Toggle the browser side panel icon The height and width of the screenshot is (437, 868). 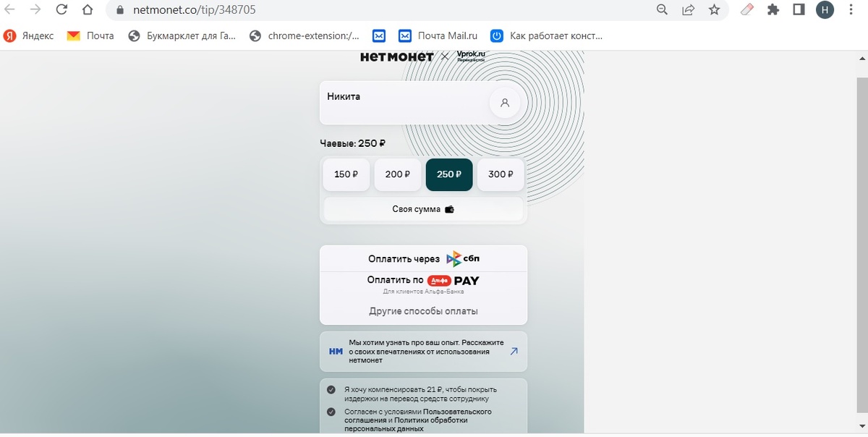799,10
